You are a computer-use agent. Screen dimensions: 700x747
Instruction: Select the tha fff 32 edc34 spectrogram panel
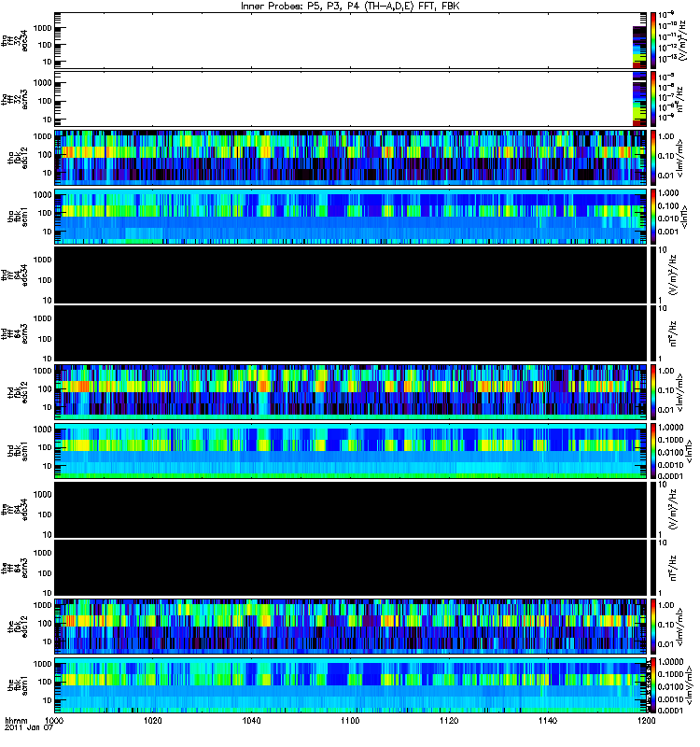[x=351, y=40]
